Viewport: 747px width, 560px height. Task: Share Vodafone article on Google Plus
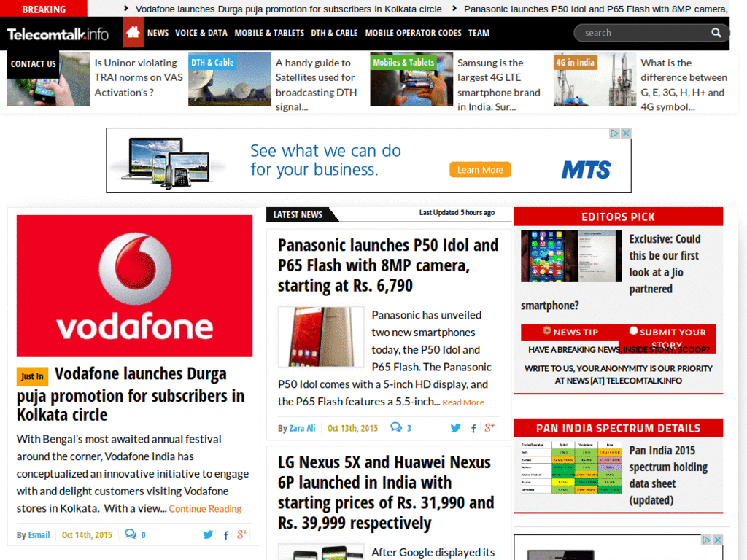(x=242, y=534)
